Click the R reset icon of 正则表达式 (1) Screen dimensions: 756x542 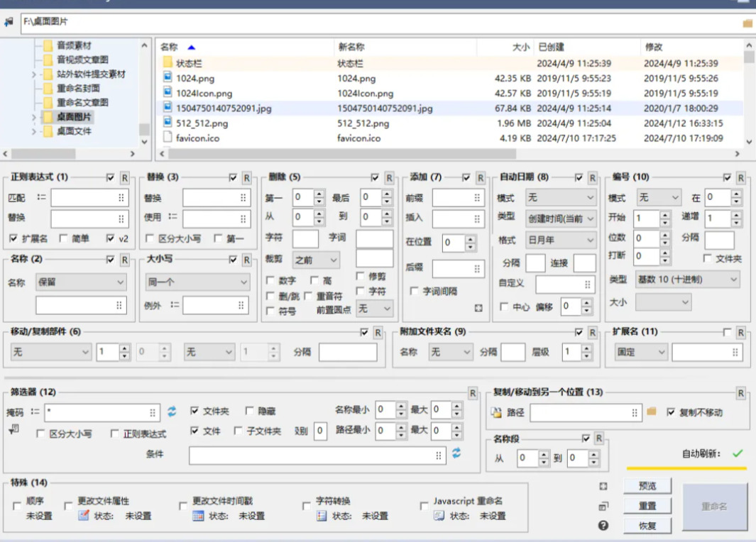(124, 177)
